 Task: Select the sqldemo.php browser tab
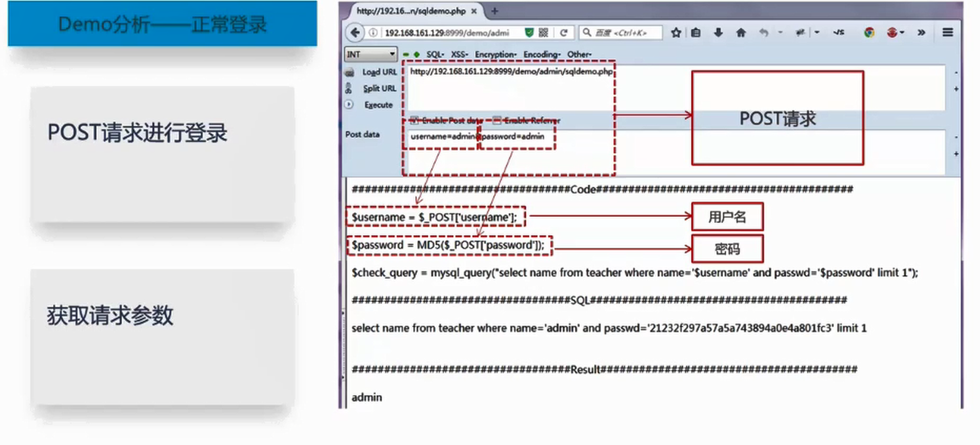click(x=411, y=11)
